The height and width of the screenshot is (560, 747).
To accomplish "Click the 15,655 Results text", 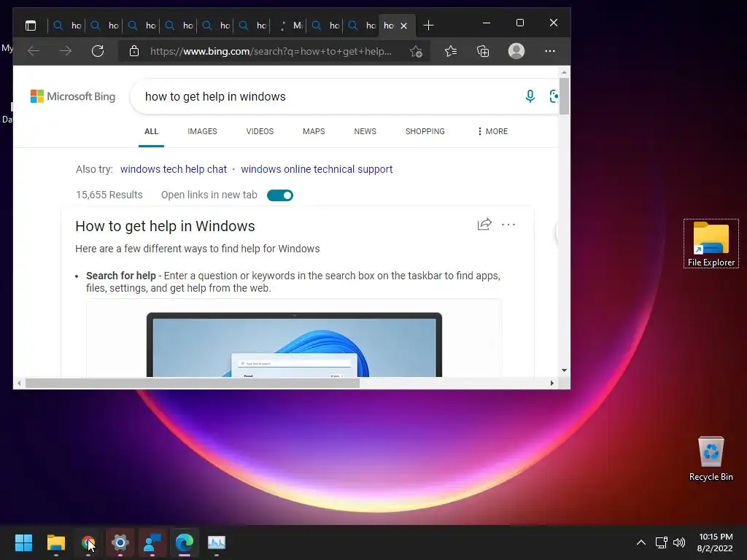I will pos(109,195).
